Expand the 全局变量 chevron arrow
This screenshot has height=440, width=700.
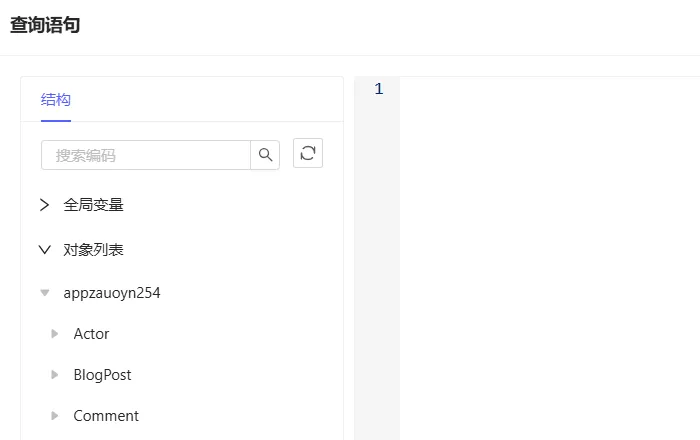pos(44,205)
